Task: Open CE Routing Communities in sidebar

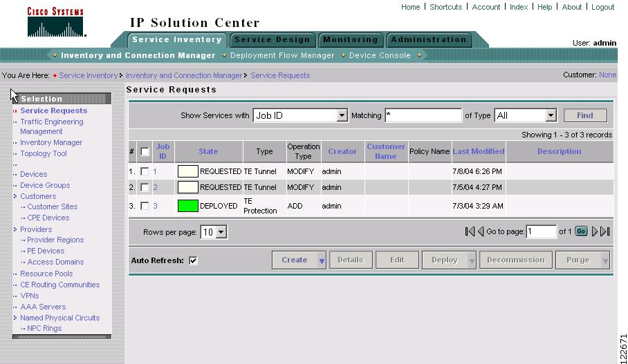Action: pyautogui.click(x=60, y=285)
